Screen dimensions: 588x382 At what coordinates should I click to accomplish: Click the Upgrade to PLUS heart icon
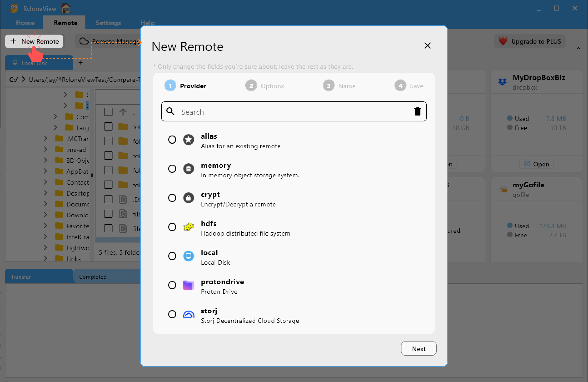(x=503, y=41)
